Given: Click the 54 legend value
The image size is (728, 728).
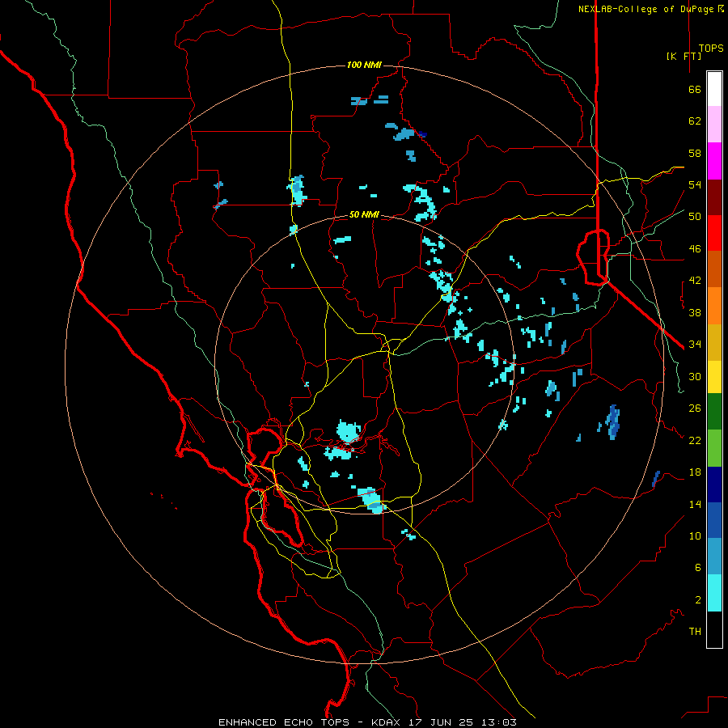Looking at the screenshot, I should coord(695,184).
